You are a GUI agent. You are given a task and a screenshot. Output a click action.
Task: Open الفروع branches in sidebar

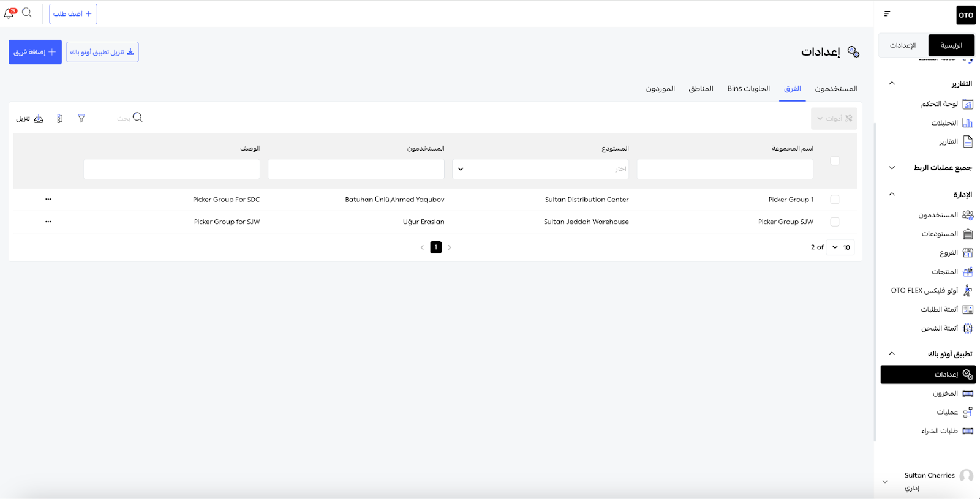[x=956, y=253]
